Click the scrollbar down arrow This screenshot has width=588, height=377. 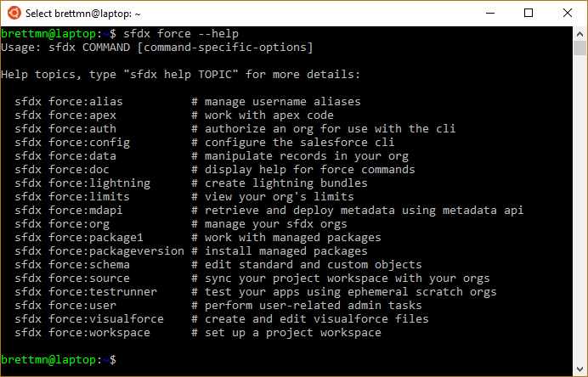click(x=580, y=369)
